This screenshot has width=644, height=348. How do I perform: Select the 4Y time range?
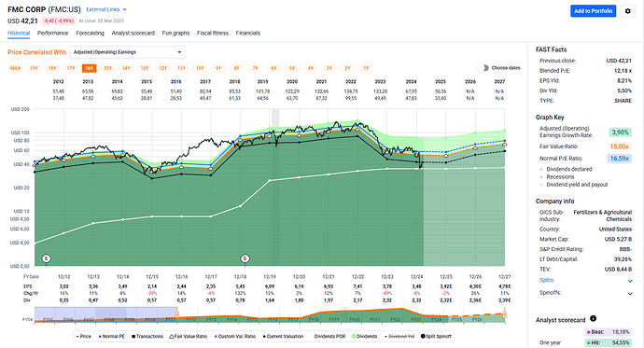[311, 68]
